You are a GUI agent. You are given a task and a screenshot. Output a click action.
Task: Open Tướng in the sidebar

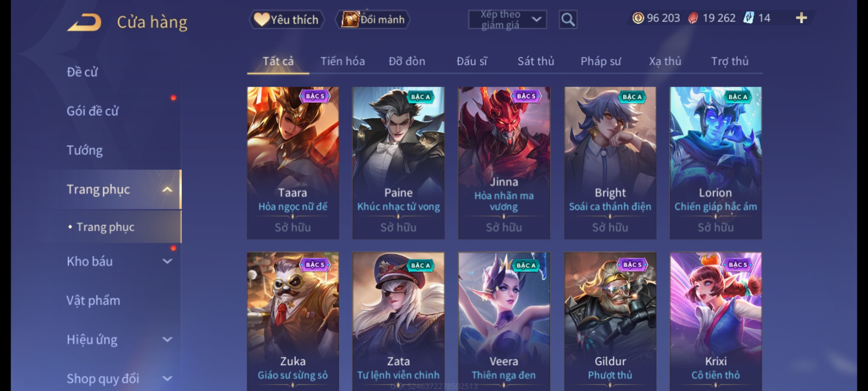coord(85,150)
